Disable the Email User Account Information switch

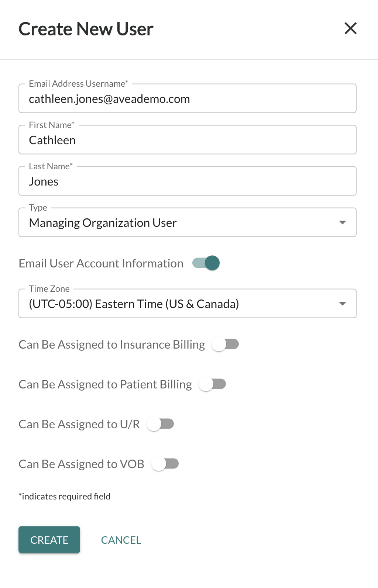[206, 263]
